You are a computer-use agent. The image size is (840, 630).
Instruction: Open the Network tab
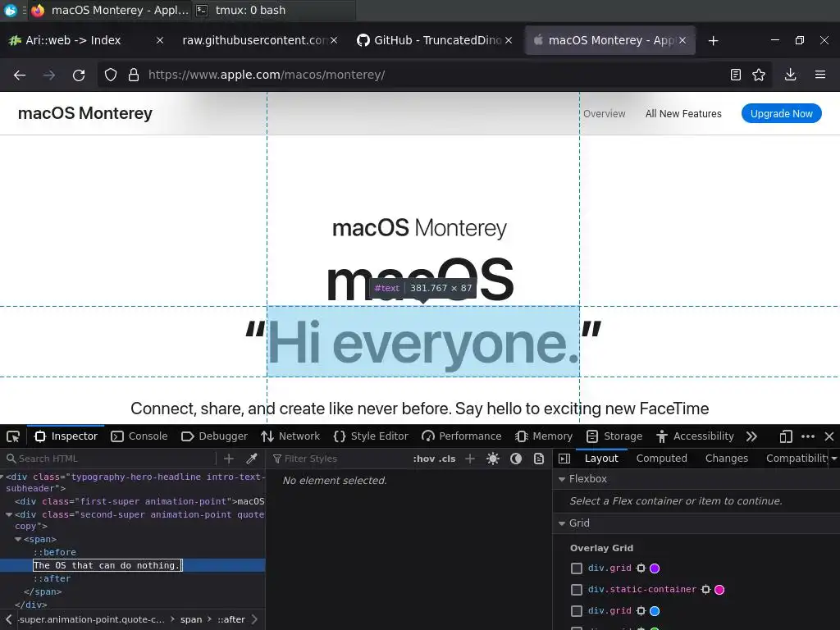290,436
